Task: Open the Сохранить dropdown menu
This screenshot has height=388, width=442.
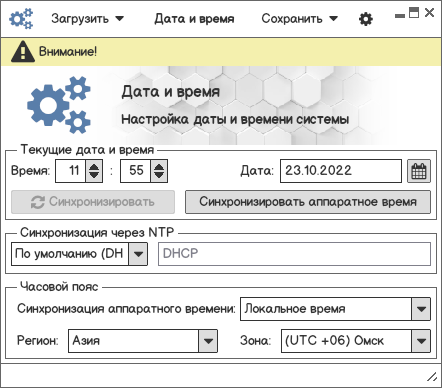Action: click(299, 19)
